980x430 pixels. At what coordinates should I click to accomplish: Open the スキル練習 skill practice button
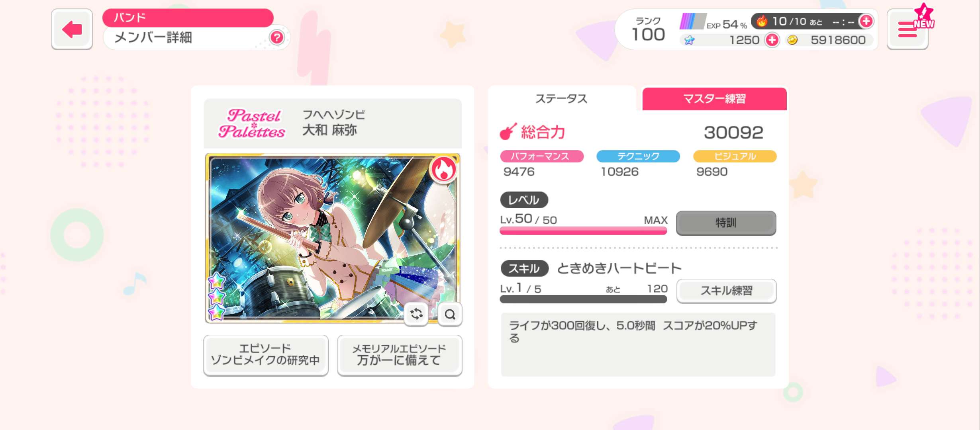(x=727, y=291)
